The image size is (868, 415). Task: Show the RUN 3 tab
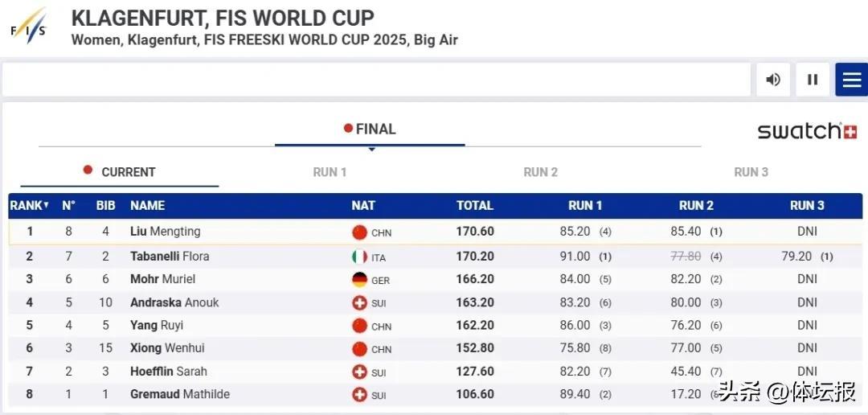coord(751,172)
